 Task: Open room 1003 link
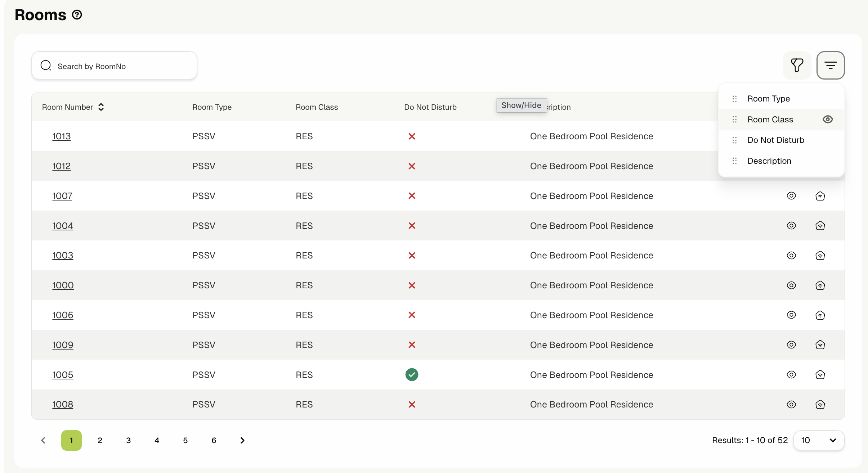click(x=63, y=256)
